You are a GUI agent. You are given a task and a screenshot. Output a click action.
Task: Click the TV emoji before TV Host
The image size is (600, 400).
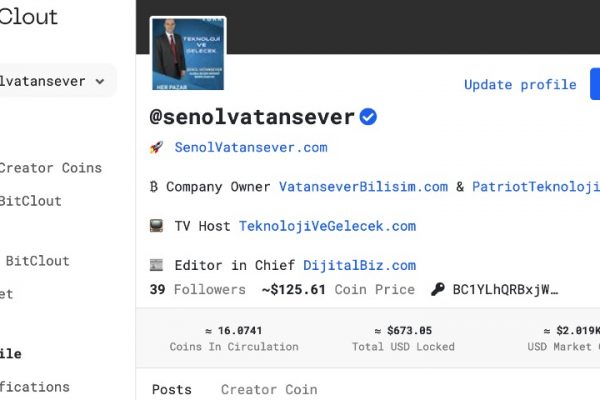(156, 226)
